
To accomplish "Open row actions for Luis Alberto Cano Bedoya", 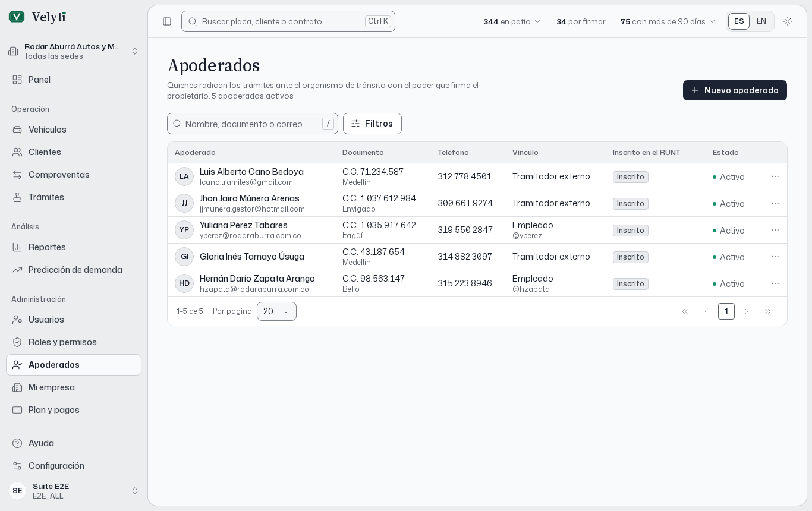I will [775, 176].
